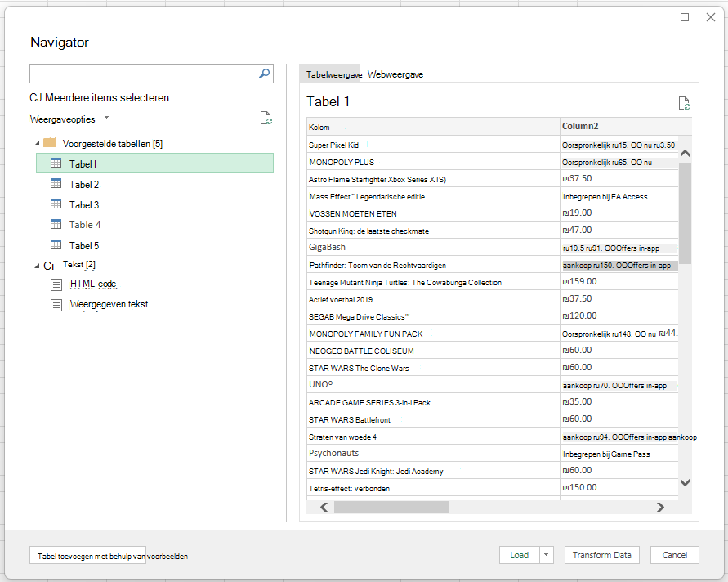Screen dimensions: 728x582
Task: Click the Cancel button
Action: (x=675, y=555)
